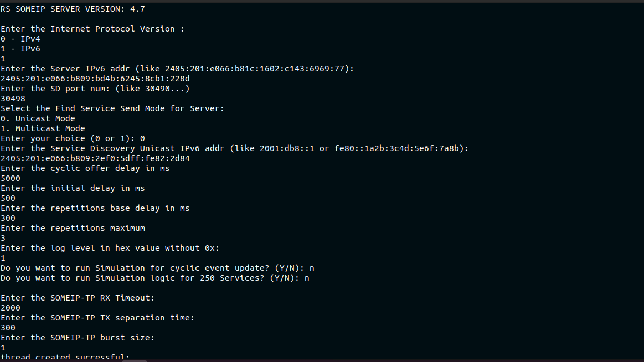Click the cyclic event update simulation prompt
644x362 pixels.
(x=157, y=268)
